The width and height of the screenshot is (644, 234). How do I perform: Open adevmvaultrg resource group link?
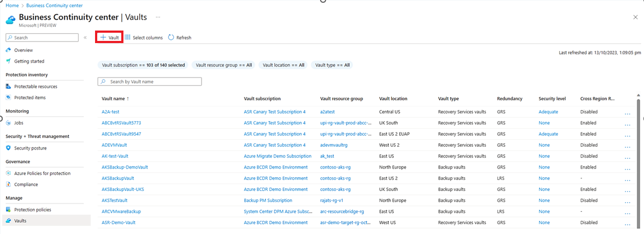click(334, 145)
